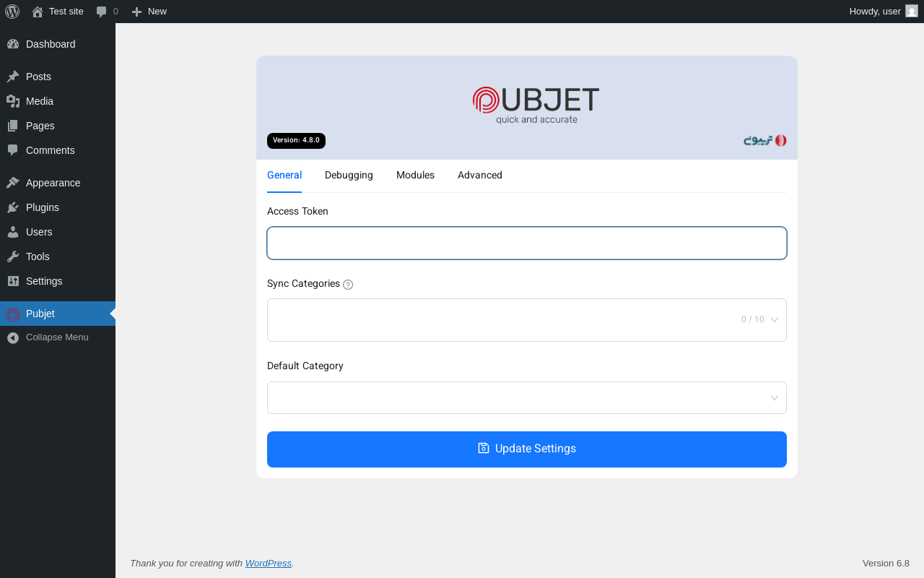The width and height of the screenshot is (924, 578).
Task: Click the Default Category label
Action: pos(305,366)
